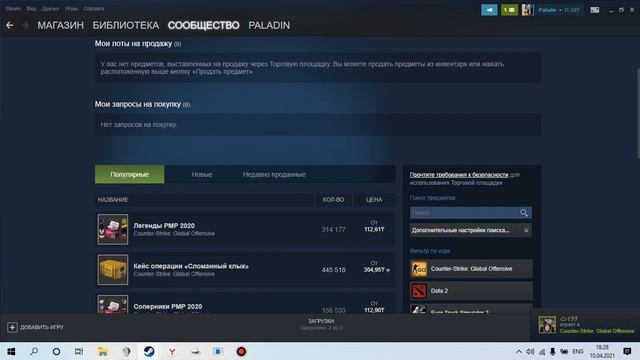Open the friend avatar in chat bar
The height and width of the screenshot is (360, 640).
[547, 324]
